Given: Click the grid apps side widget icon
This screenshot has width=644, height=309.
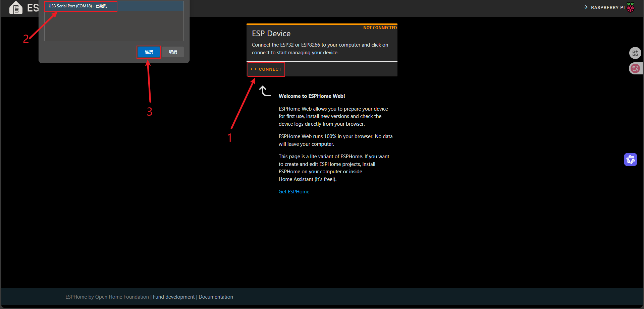Looking at the screenshot, I should pos(635,53).
